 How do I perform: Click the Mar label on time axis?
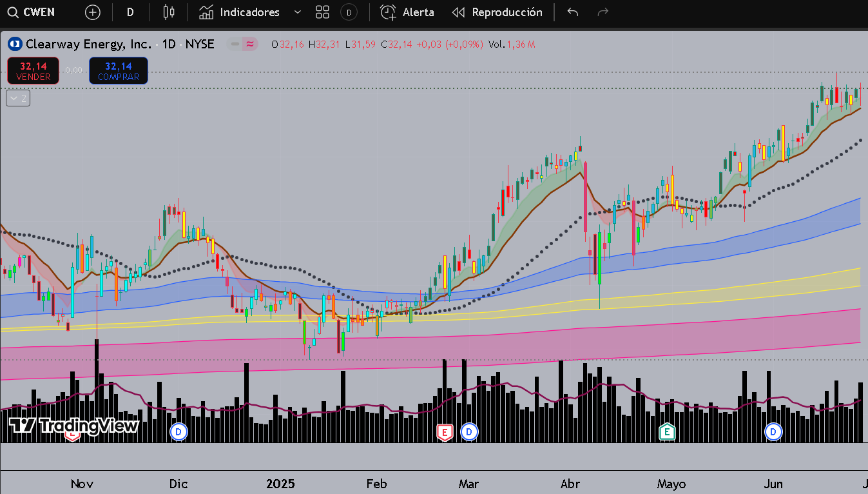pos(468,484)
